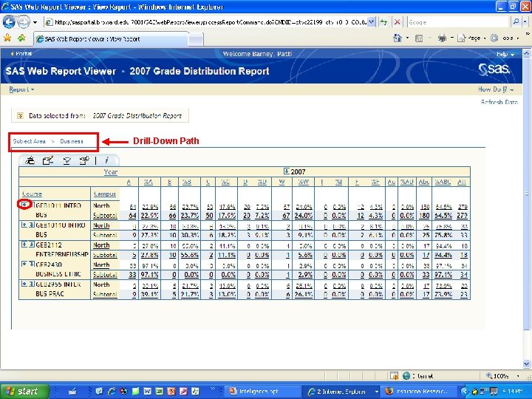Click the pencil edit icon in table toolbar
The height and width of the screenshot is (399, 532).
pyautogui.click(x=48, y=160)
